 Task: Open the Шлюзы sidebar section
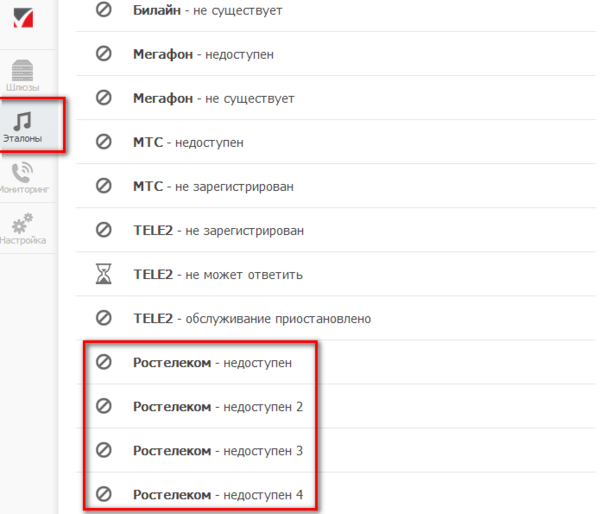[22, 75]
